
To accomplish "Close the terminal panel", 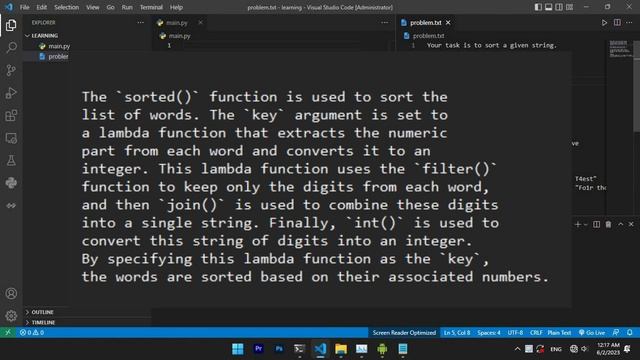I will point(631,224).
